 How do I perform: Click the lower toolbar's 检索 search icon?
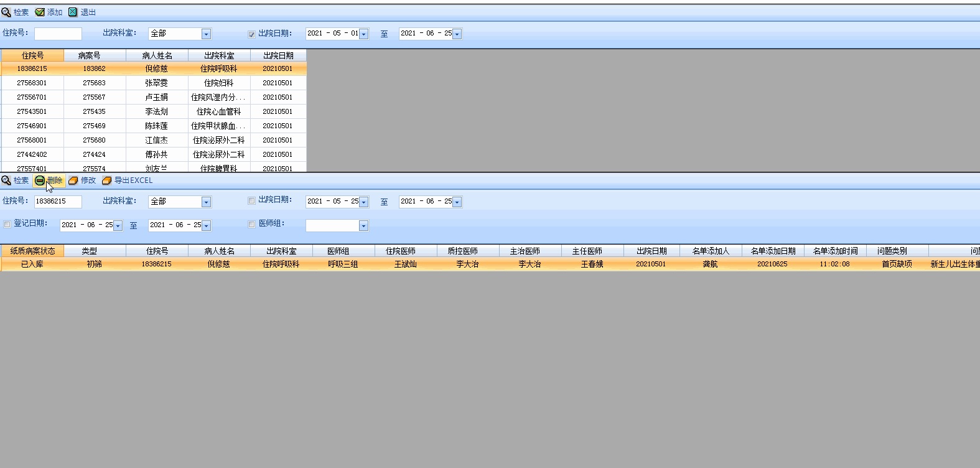click(x=6, y=180)
